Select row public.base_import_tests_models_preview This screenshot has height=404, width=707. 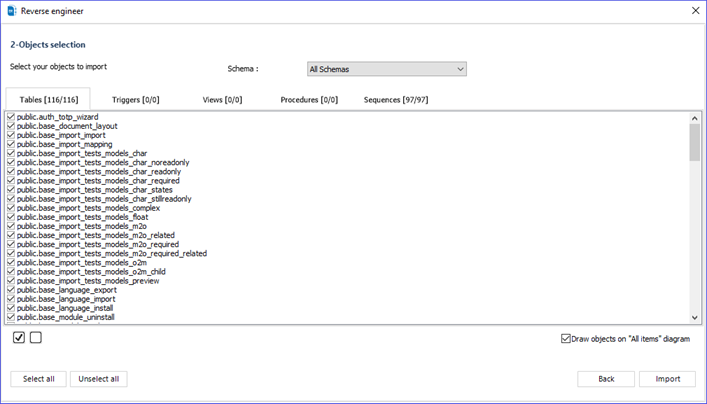coord(88,280)
